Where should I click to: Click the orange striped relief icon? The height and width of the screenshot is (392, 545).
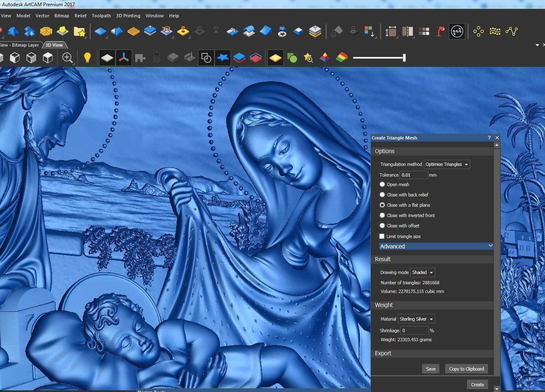click(133, 31)
